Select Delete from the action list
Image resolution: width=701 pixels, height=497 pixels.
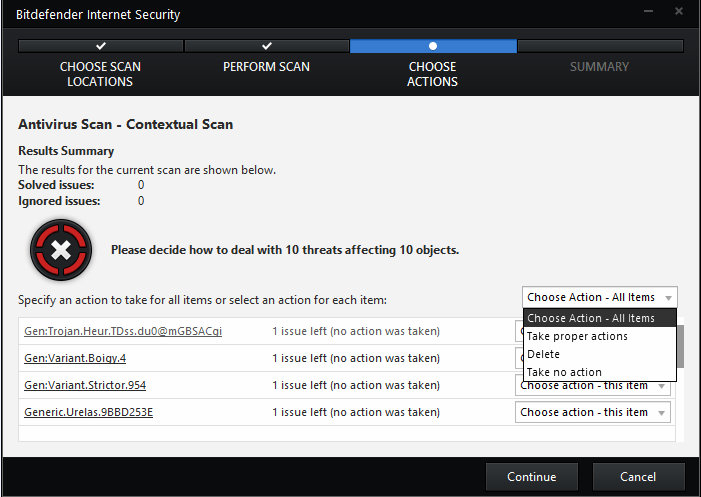(x=600, y=354)
